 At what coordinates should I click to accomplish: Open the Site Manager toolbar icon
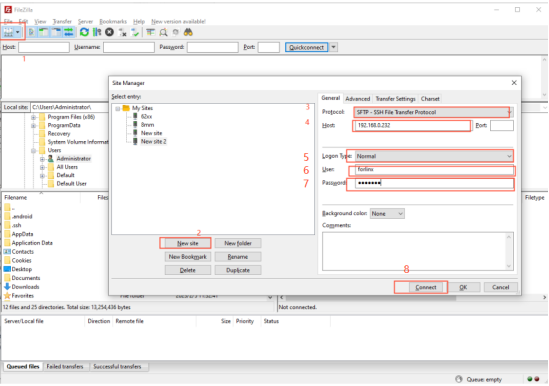tap(8, 33)
